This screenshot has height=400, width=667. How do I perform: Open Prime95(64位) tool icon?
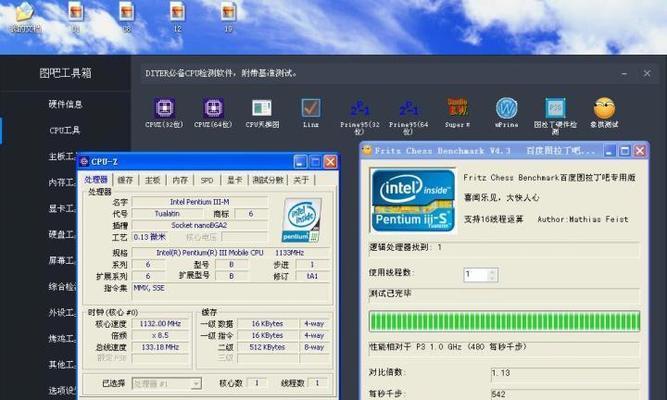click(x=408, y=109)
